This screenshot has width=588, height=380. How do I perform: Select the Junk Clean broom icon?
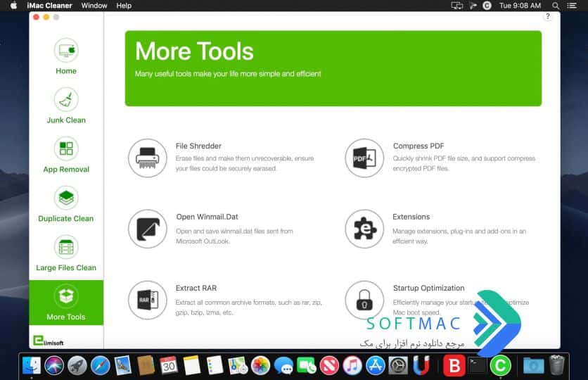point(66,99)
